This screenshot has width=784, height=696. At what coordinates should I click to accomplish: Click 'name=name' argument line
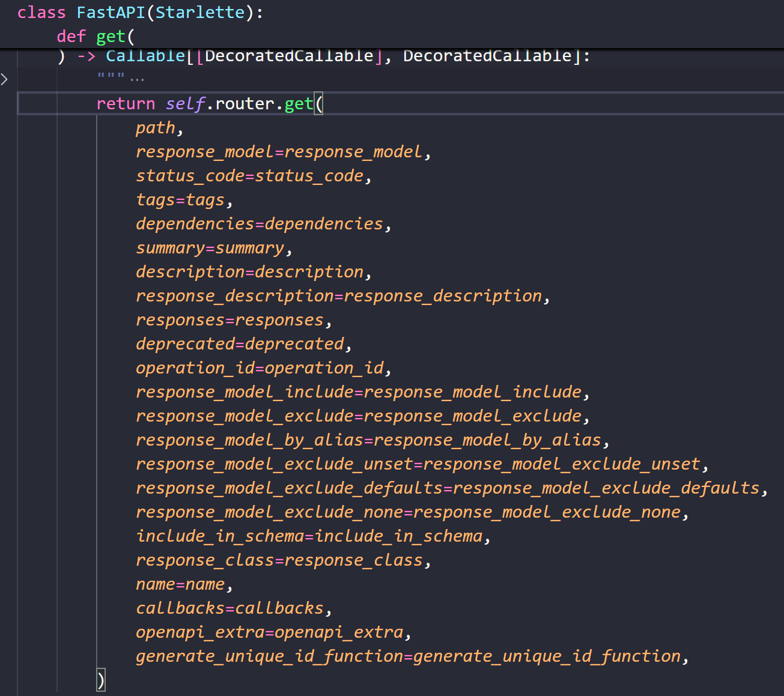(184, 584)
